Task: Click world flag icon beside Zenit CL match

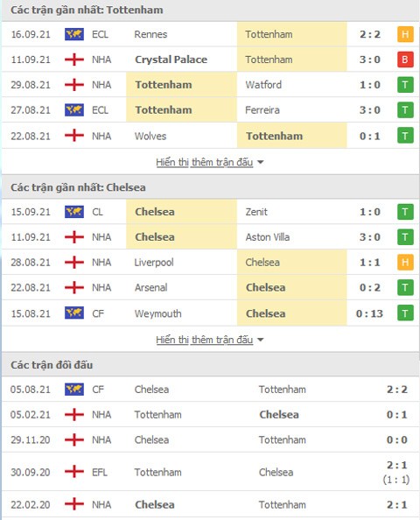Action: (x=74, y=212)
